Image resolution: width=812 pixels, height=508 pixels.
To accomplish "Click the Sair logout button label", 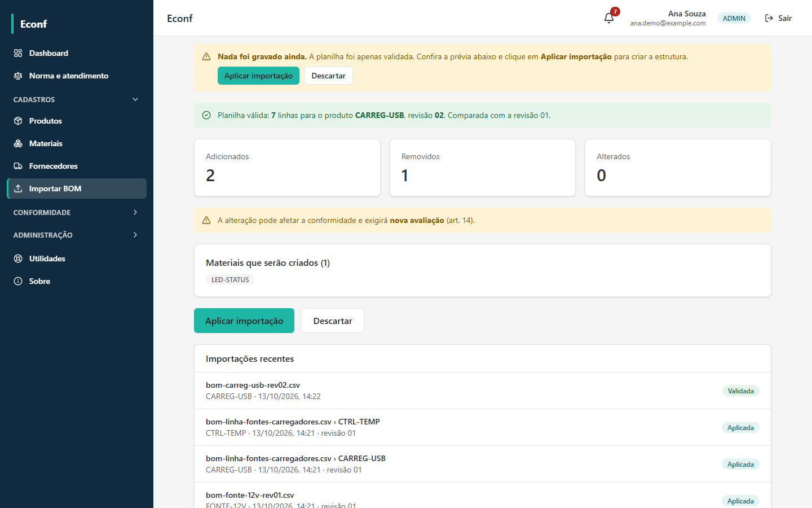I will 785,18.
